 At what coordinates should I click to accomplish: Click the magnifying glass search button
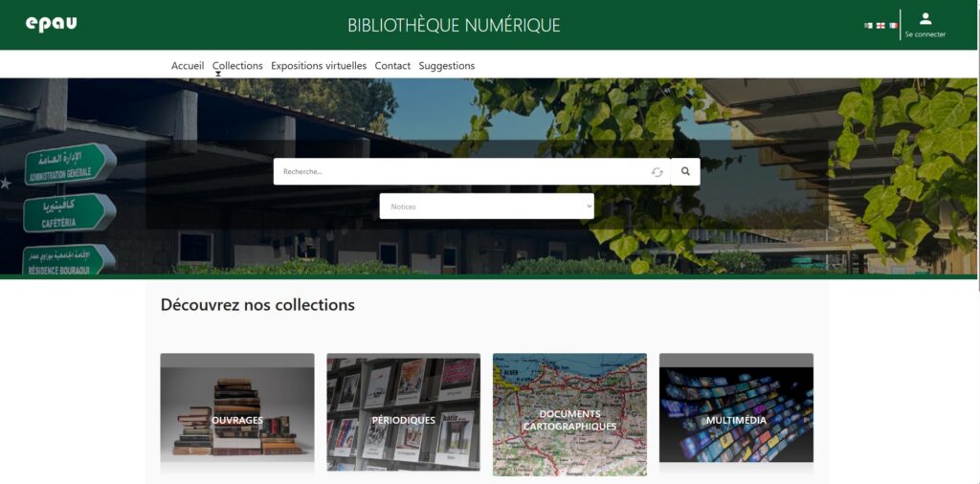click(x=685, y=171)
